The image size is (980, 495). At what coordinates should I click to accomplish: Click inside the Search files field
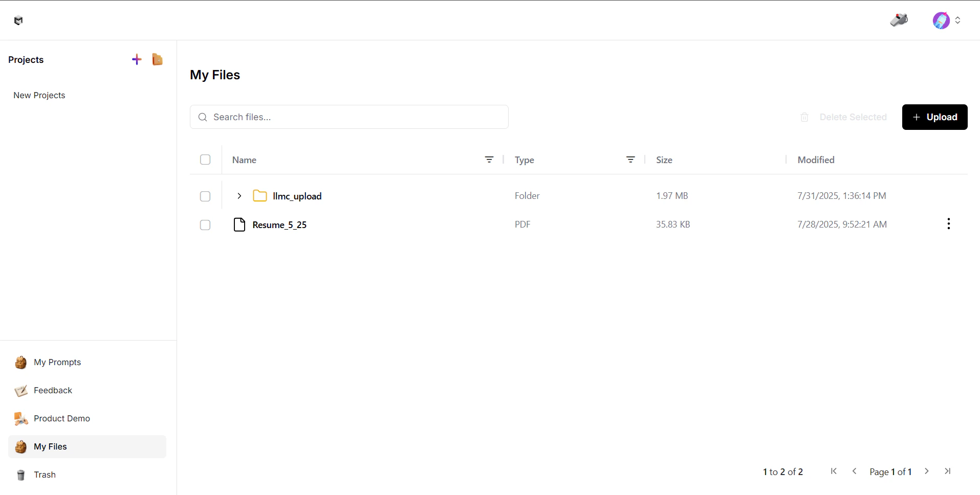tap(349, 117)
